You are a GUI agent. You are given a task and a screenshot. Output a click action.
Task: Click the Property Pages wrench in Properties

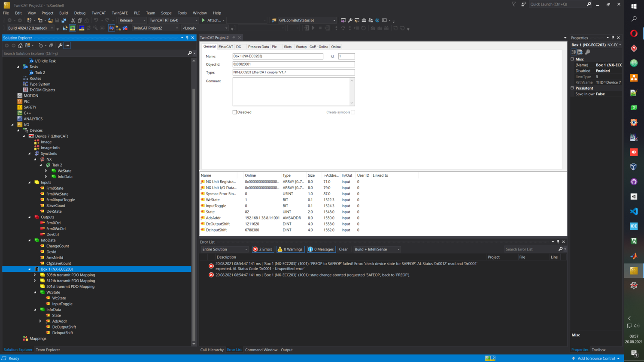click(x=588, y=52)
